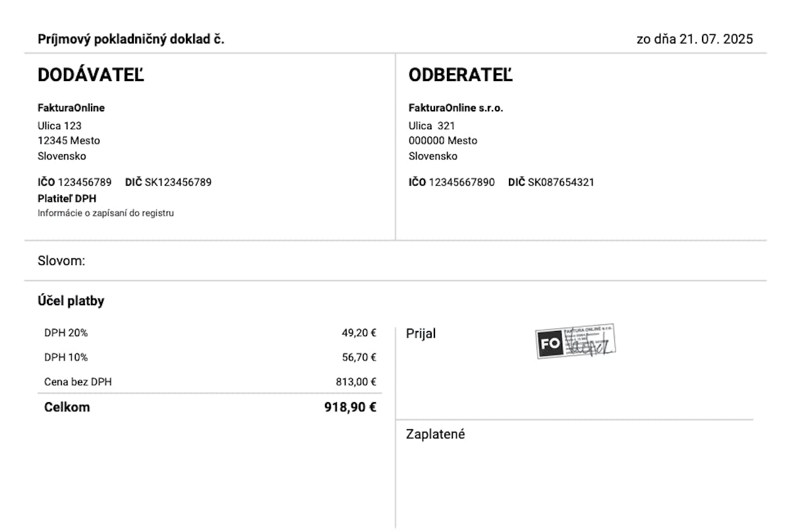Viewport: 791px width, 532px height.
Task: Click the Platiteľ DPH label
Action: tap(67, 198)
